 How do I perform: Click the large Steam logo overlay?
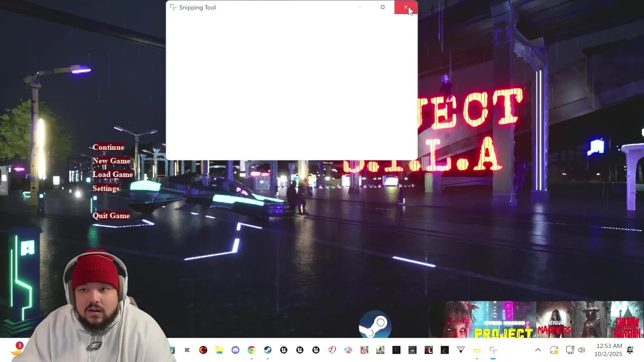375,325
